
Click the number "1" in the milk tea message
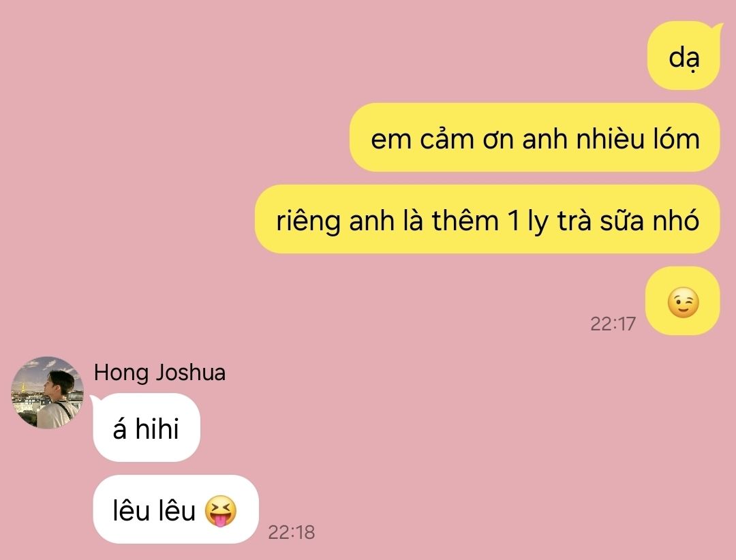[x=513, y=221]
